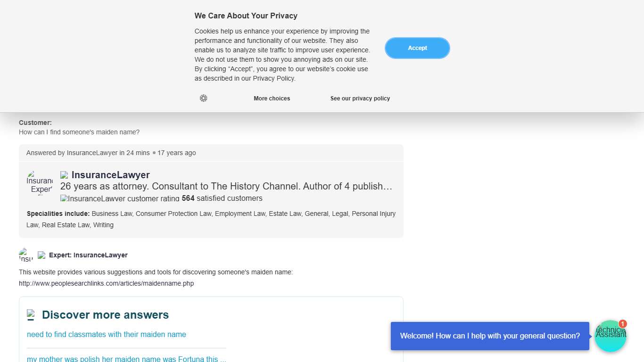644x362 pixels.
Task: Click the '564 satisfied customers' text
Action: 222,198
